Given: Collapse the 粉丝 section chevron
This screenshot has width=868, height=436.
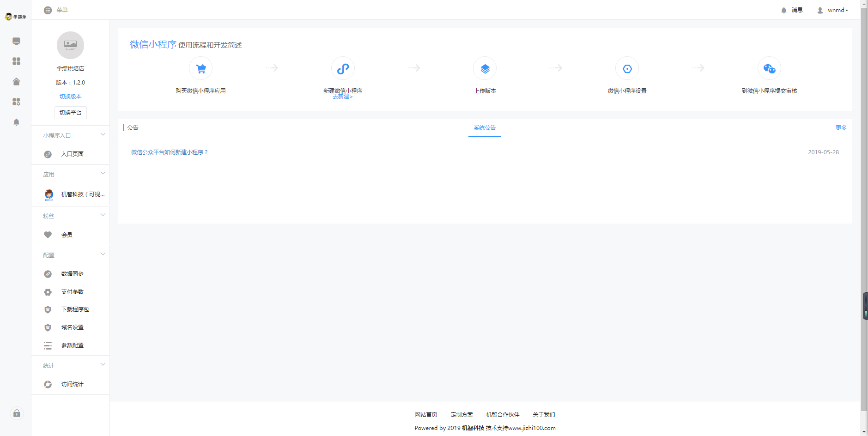Looking at the screenshot, I should coord(103,215).
